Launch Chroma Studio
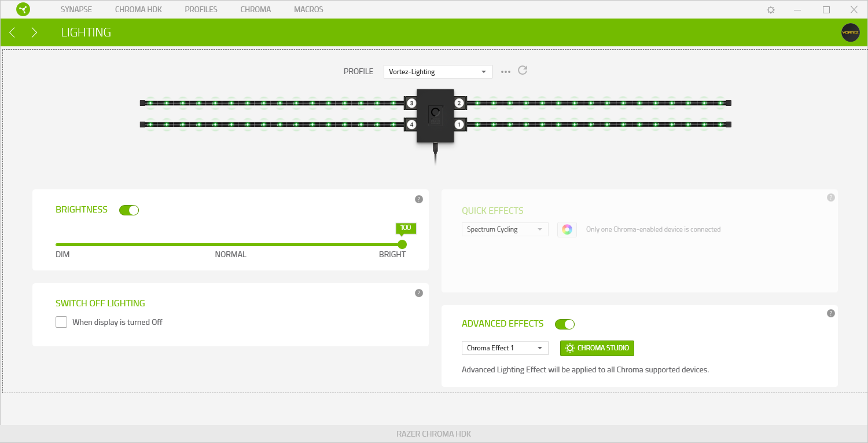Image resolution: width=868 pixels, height=443 pixels. [x=597, y=348]
